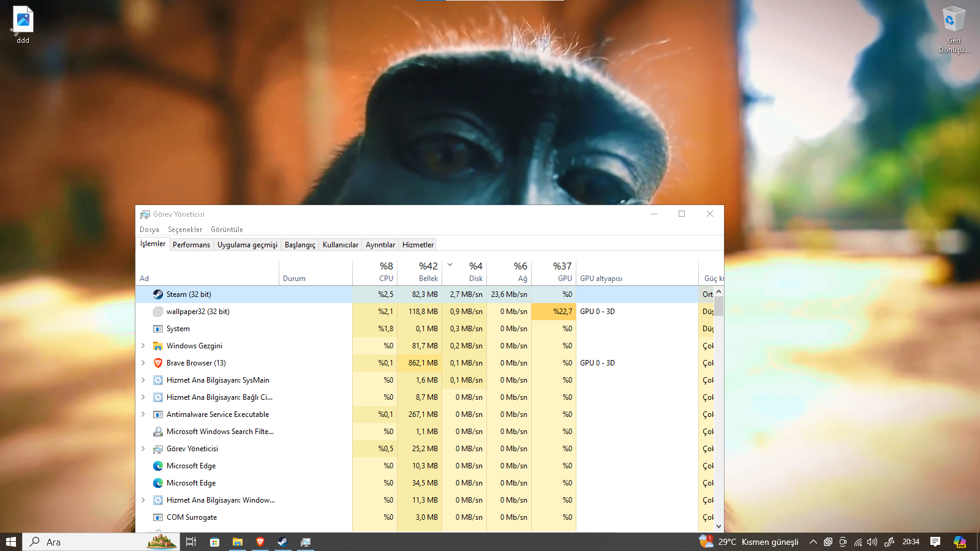Sort processes by the Bellek column
980x551 pixels.
click(x=420, y=272)
